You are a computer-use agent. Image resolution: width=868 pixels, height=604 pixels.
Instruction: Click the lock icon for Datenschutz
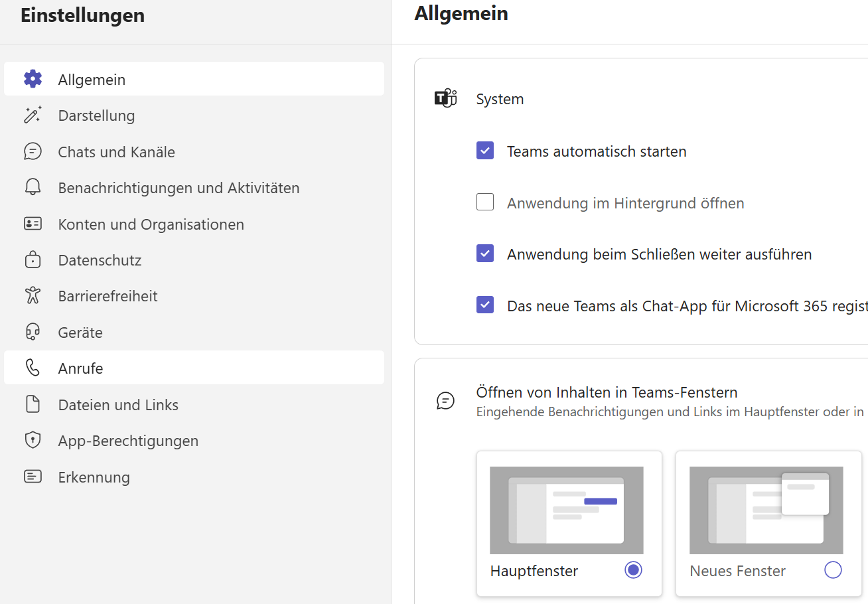[x=33, y=260]
